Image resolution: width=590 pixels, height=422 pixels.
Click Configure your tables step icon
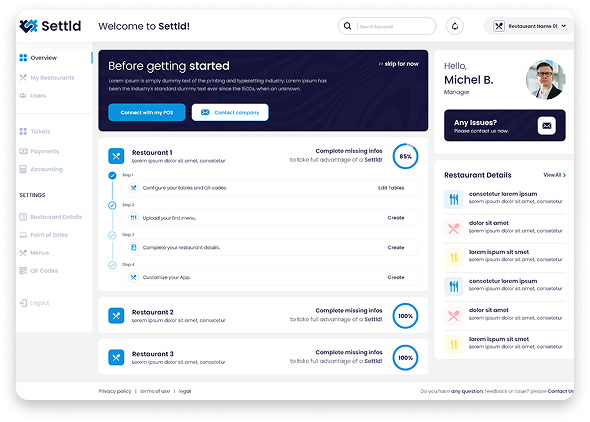[x=133, y=188]
